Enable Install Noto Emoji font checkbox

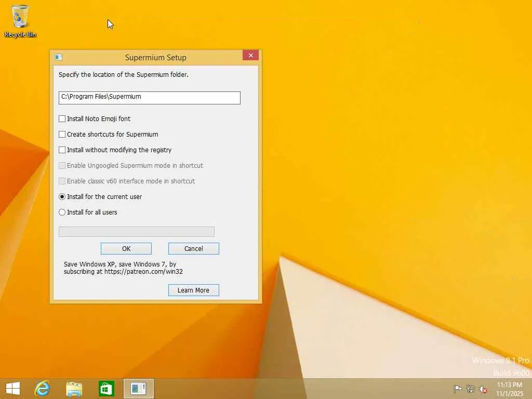point(62,119)
